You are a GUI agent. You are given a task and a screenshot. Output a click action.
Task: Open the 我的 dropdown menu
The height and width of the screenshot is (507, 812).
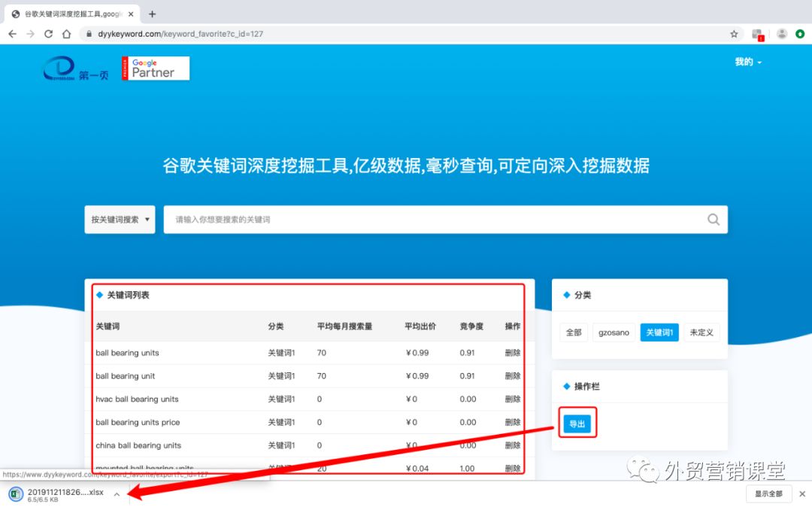(748, 62)
